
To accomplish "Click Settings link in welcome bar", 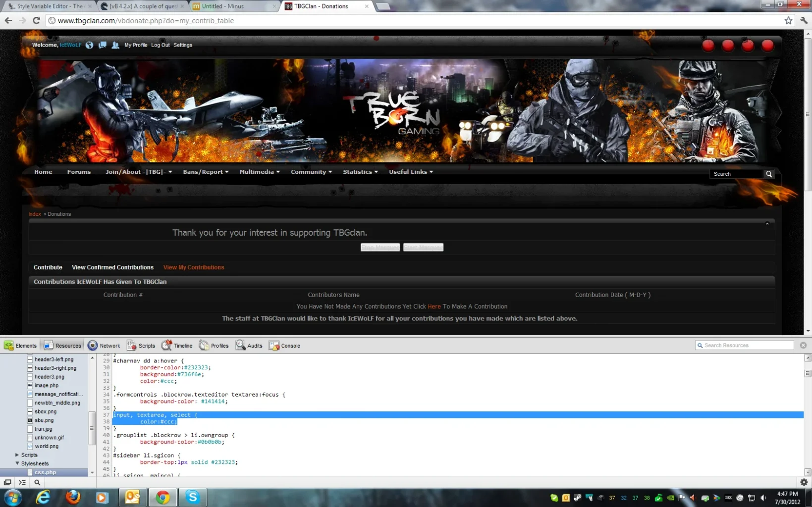I will [183, 45].
